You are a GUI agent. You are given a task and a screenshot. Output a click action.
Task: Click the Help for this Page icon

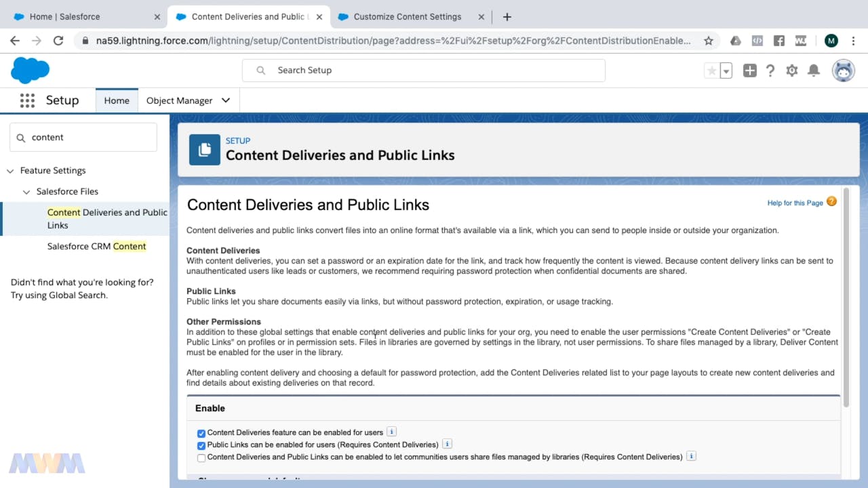831,201
